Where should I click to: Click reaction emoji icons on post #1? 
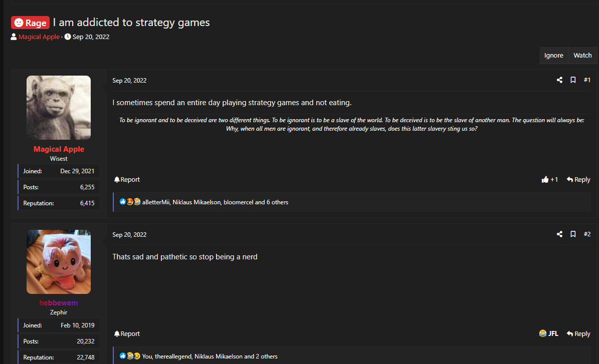[130, 202]
